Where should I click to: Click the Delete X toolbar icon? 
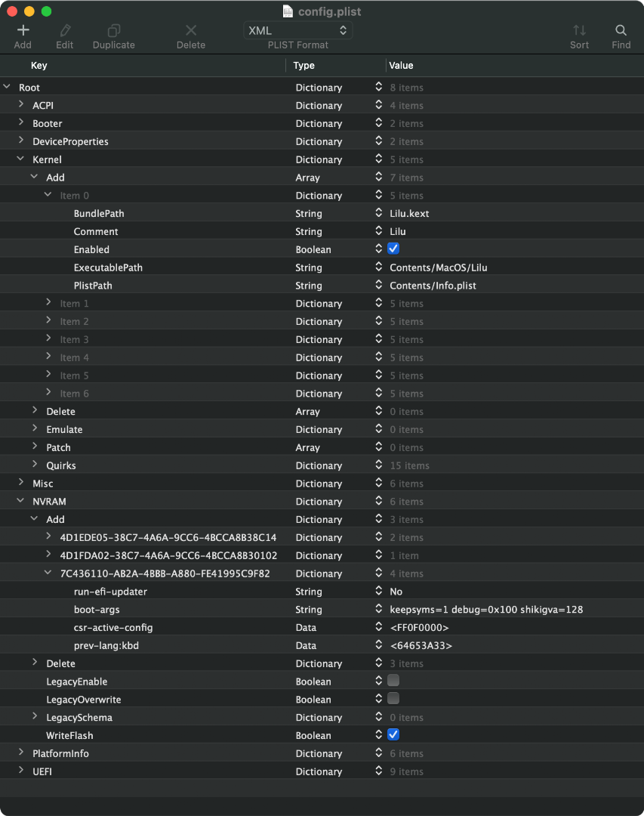191,31
